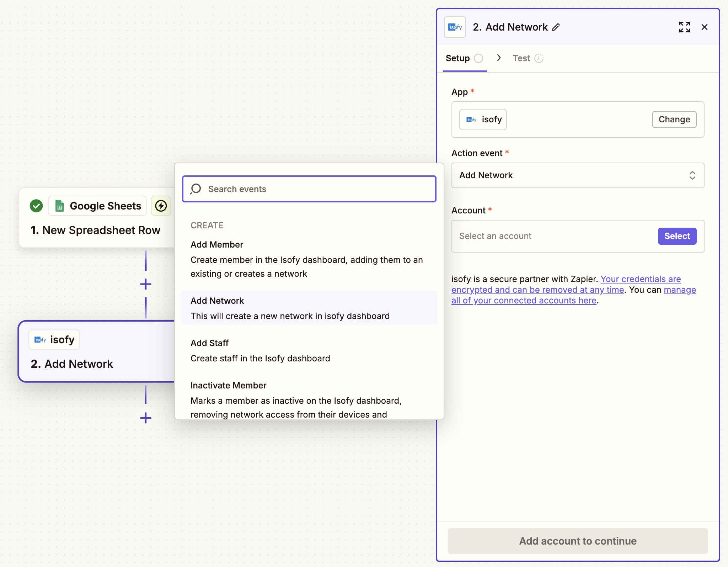Click the isofy logo in panel header
Viewport: 728px width, 567px height.
click(455, 27)
